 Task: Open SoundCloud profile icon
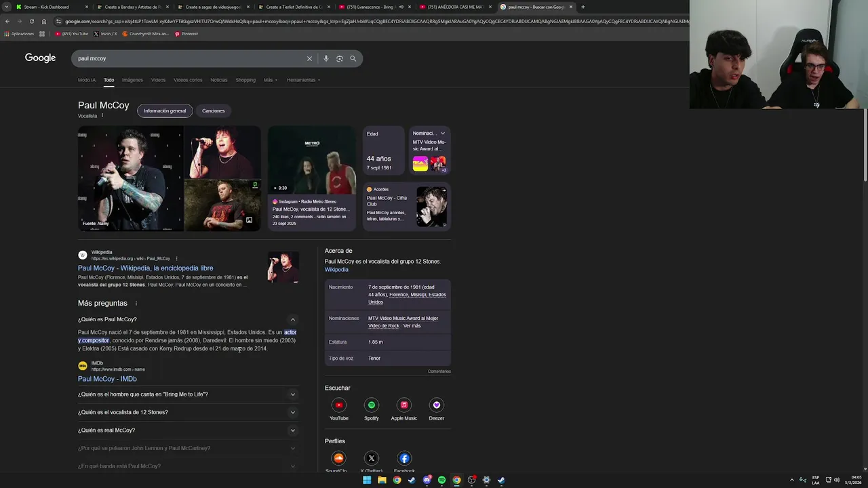pyautogui.click(x=338, y=458)
